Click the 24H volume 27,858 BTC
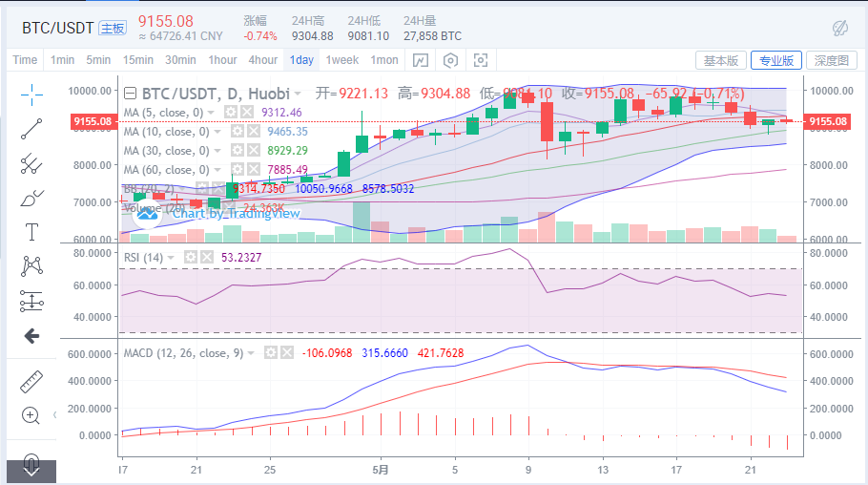868x485 pixels. pyautogui.click(x=432, y=36)
